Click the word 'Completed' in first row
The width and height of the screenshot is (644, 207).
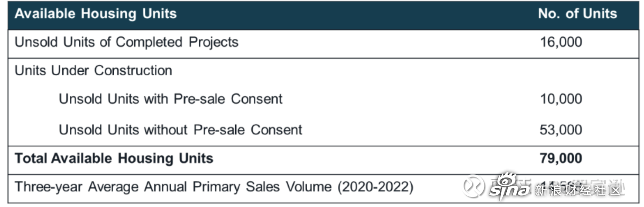148,43
